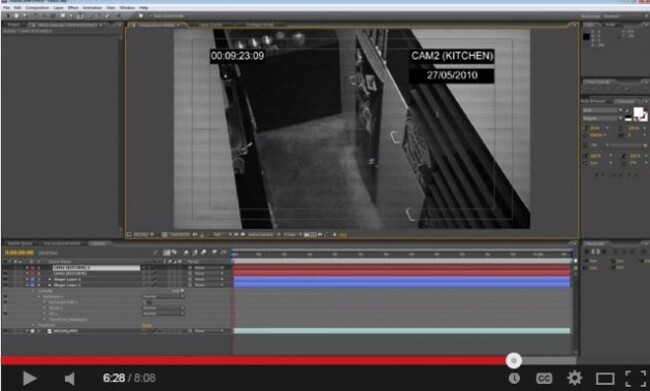Viewport: 650px width, 391px height.
Task: Open the video settings gear
Action: pos(574,378)
